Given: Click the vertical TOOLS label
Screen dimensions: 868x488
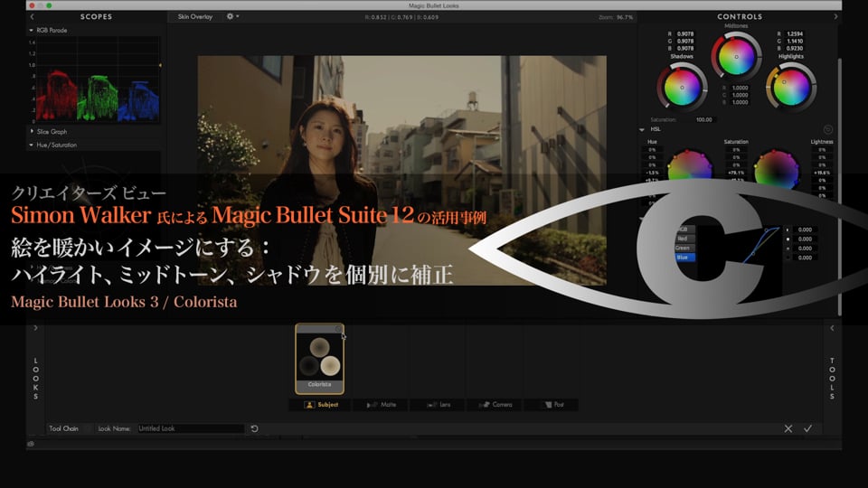Looking at the screenshot, I should click(x=832, y=379).
